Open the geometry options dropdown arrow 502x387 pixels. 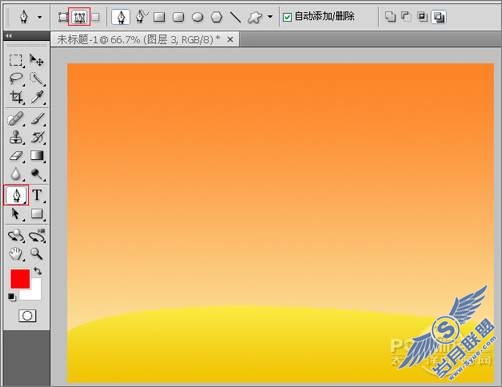[270, 17]
